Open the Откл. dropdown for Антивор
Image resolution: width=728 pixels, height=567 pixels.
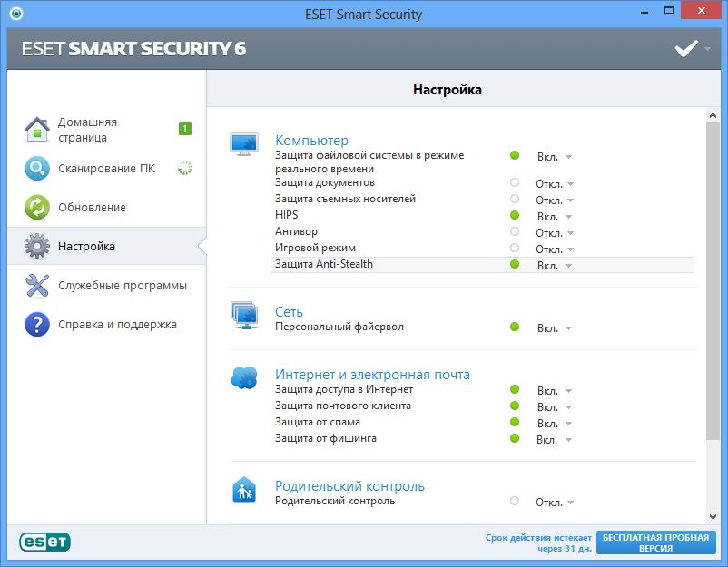tap(555, 233)
